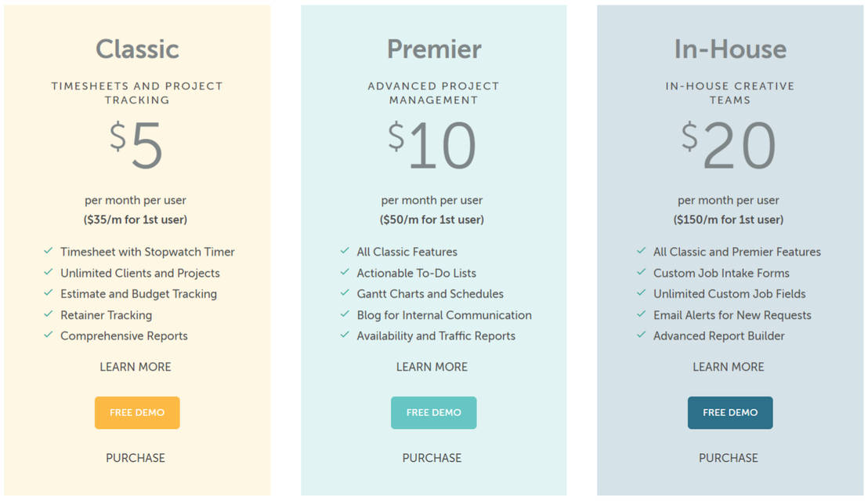Screen dimensions: 868x501
Task: Click checkmark next to Retainer Tracking
Action: click(49, 314)
